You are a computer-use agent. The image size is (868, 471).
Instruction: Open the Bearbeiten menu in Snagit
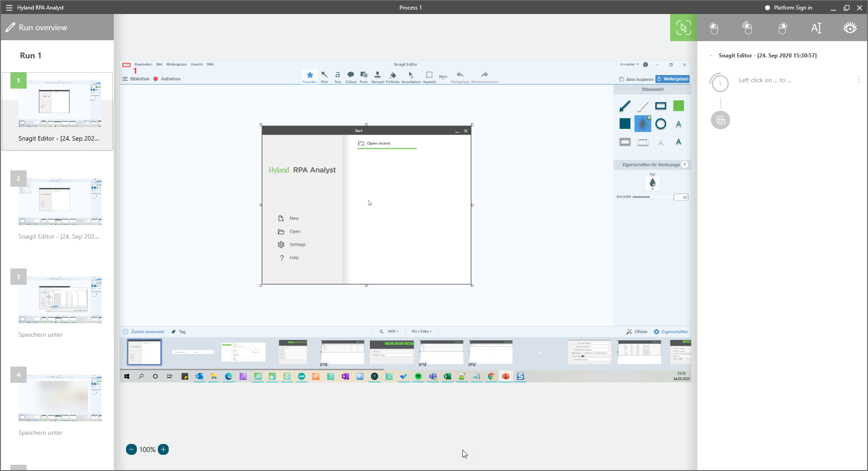coord(143,64)
